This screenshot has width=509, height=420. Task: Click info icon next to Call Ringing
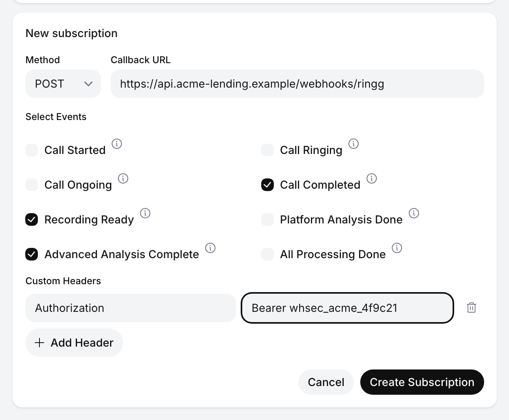click(x=354, y=144)
